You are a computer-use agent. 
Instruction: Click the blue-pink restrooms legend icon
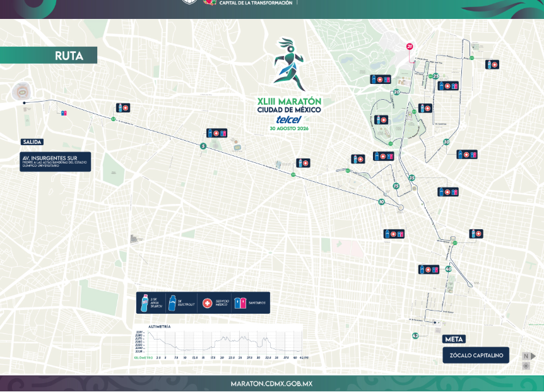click(x=240, y=303)
